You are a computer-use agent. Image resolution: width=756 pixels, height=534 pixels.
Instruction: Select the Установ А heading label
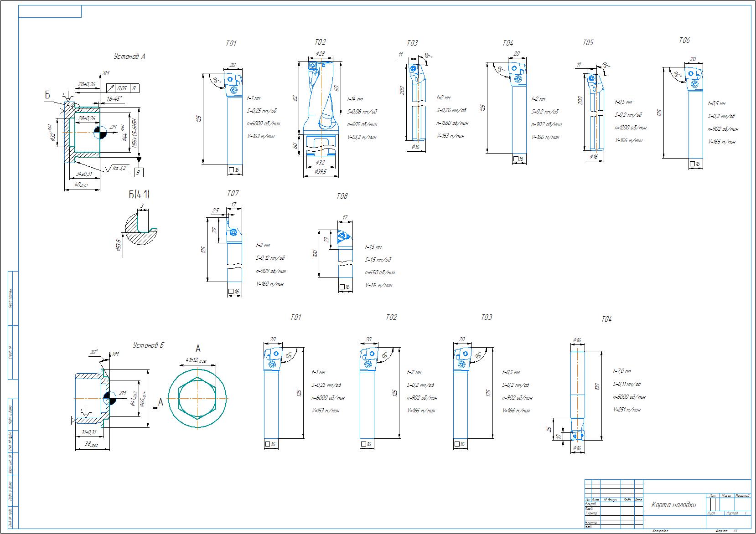[x=129, y=56]
